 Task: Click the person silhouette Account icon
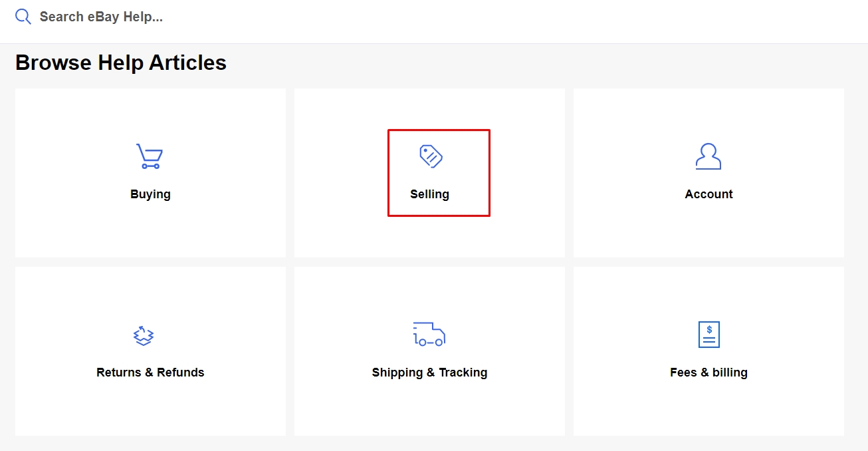click(708, 156)
